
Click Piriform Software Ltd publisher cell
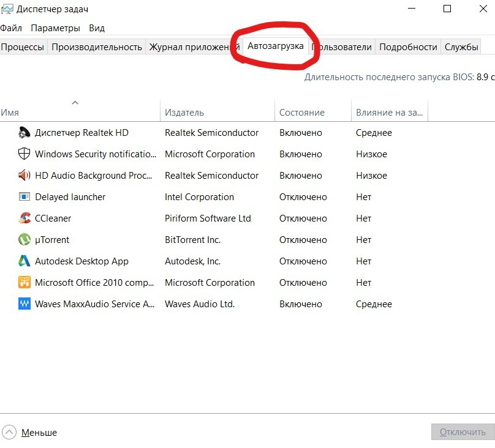pos(208,218)
